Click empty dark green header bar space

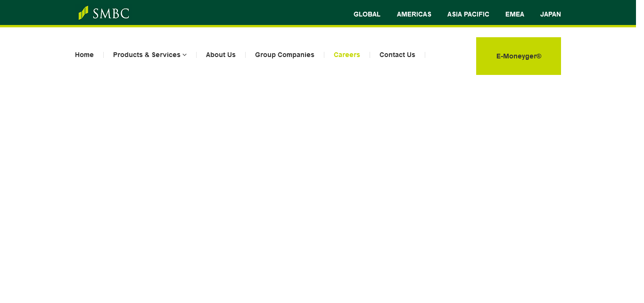pyautogui.click(x=236, y=13)
